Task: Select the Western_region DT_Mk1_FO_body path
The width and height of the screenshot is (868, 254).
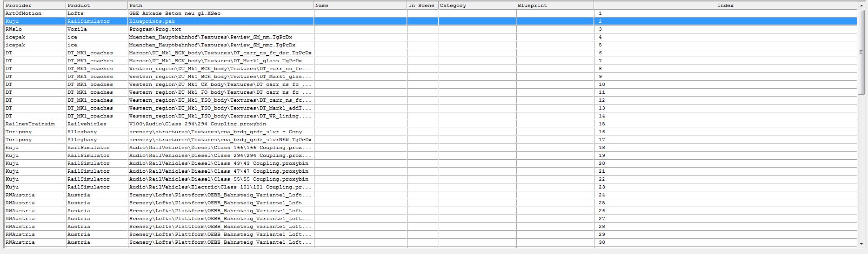Action: pyautogui.click(x=220, y=92)
